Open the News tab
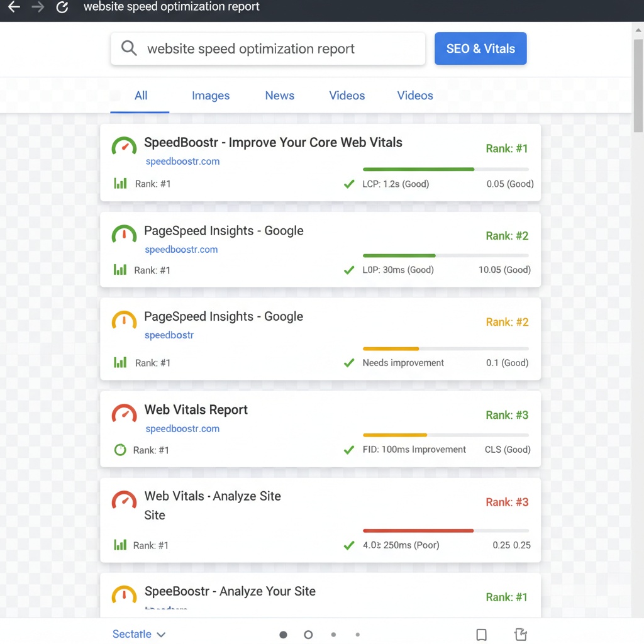This screenshot has height=644, width=644. pyautogui.click(x=280, y=96)
